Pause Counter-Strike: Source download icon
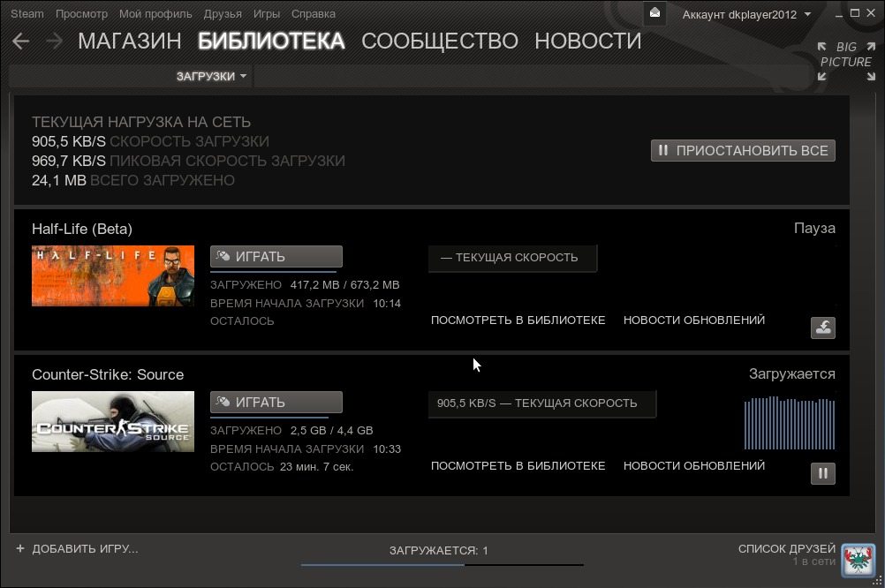885x588 pixels. pyautogui.click(x=823, y=473)
